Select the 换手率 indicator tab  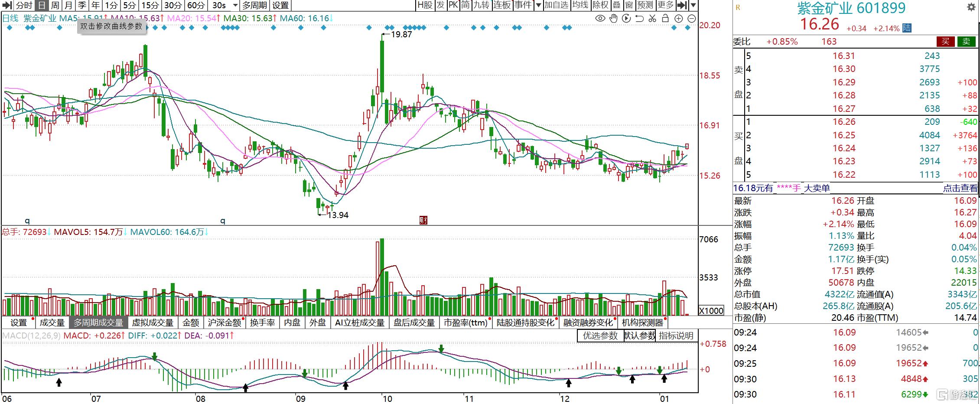pos(262,323)
